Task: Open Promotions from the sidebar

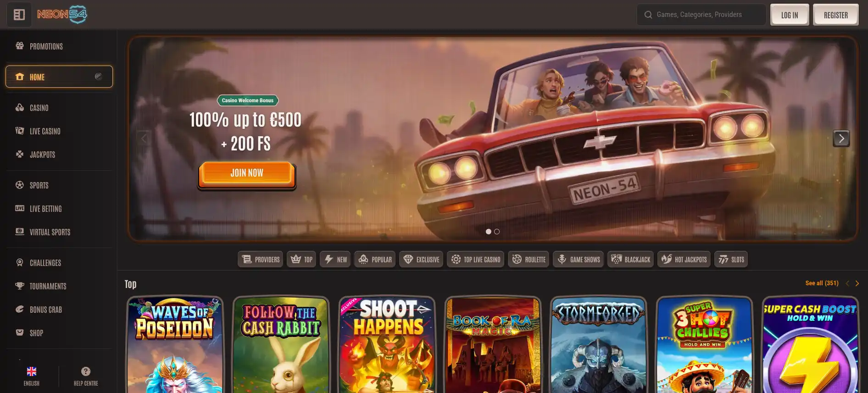Action: click(46, 46)
